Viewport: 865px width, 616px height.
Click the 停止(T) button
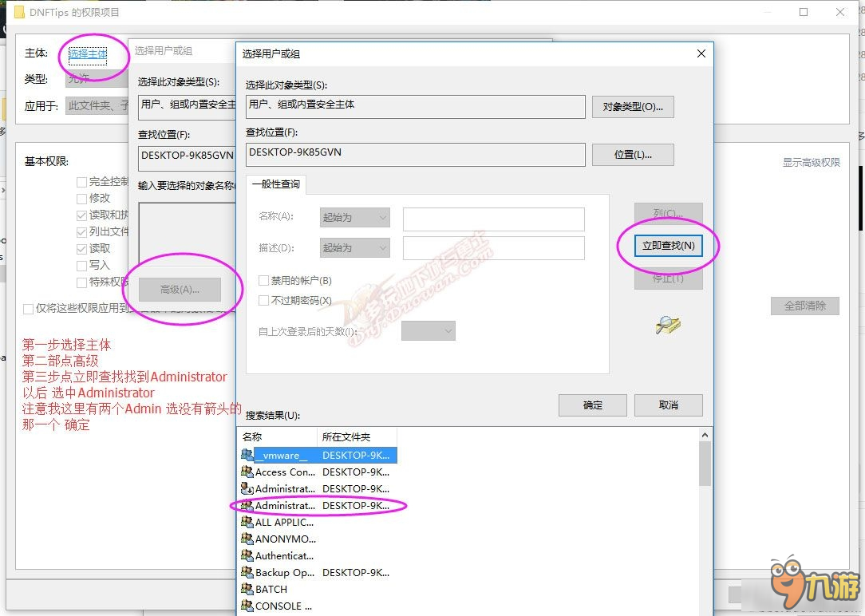[668, 278]
